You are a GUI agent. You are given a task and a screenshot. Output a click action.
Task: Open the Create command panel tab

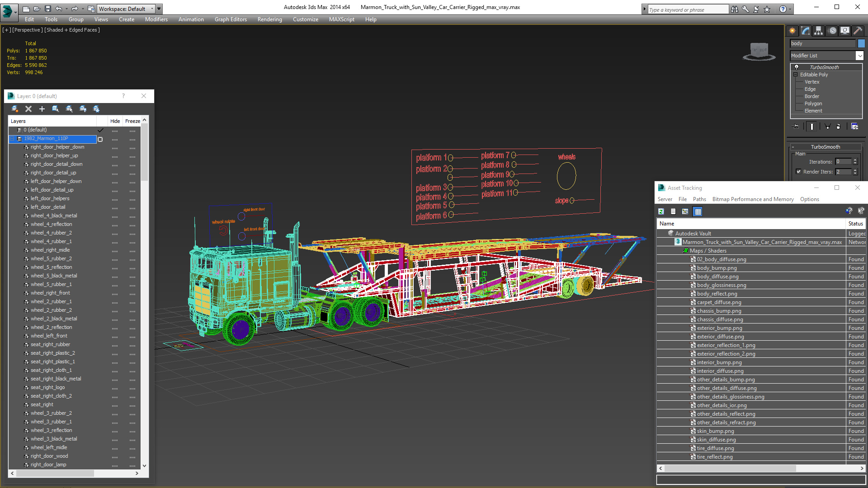(x=793, y=31)
